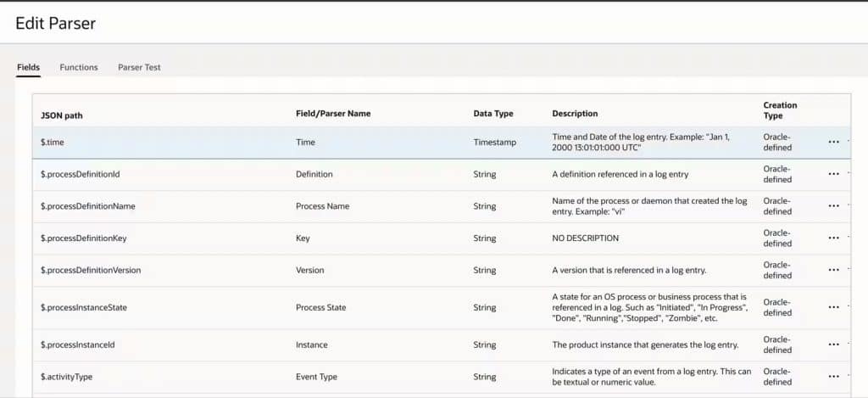
Task: Select the $.time JSON path cell
Action: coord(52,142)
